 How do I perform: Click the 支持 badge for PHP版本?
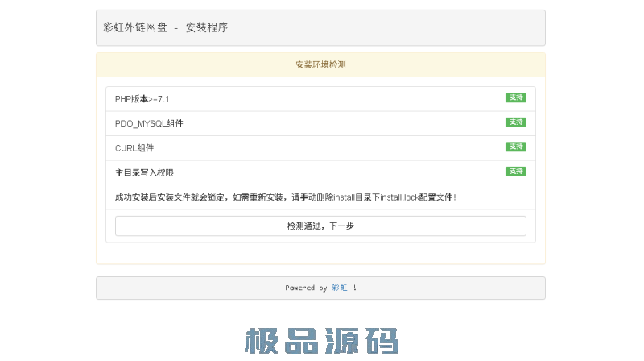click(x=515, y=98)
